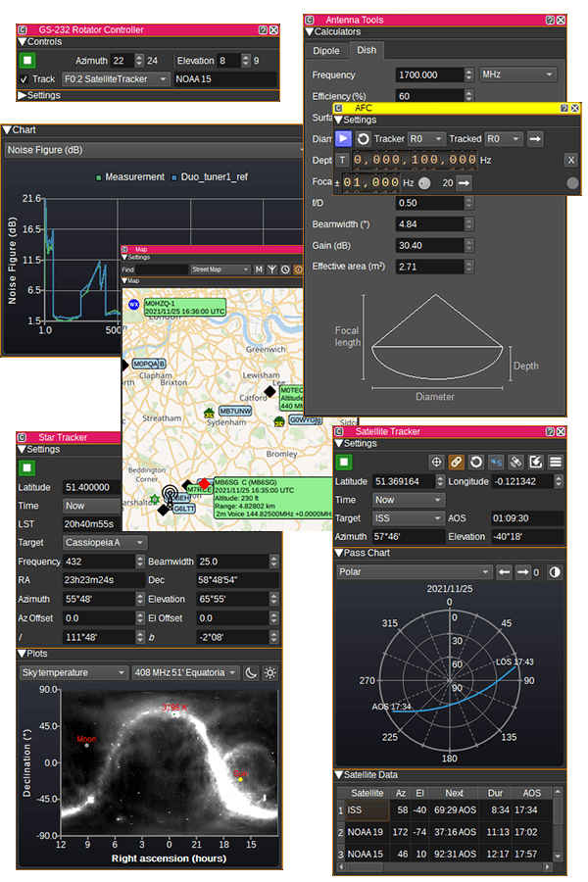Click the AFC force update arrow next to 20
This screenshot has height=882, width=588.
[x=464, y=183]
